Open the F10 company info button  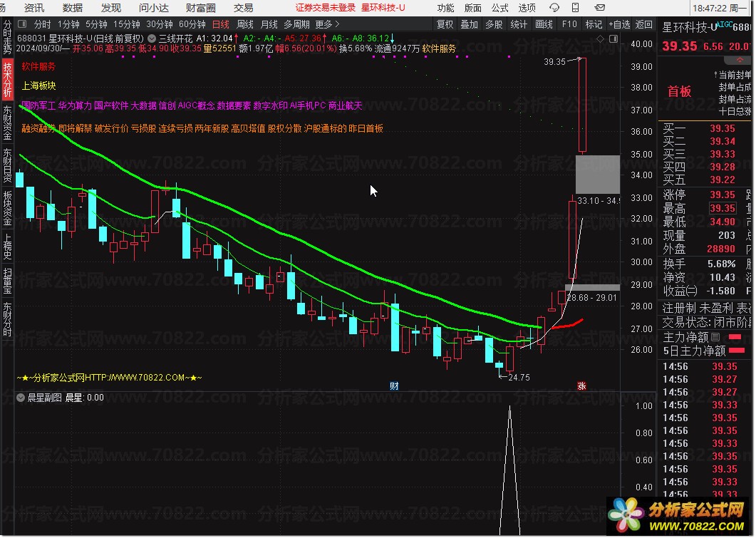pos(569,24)
